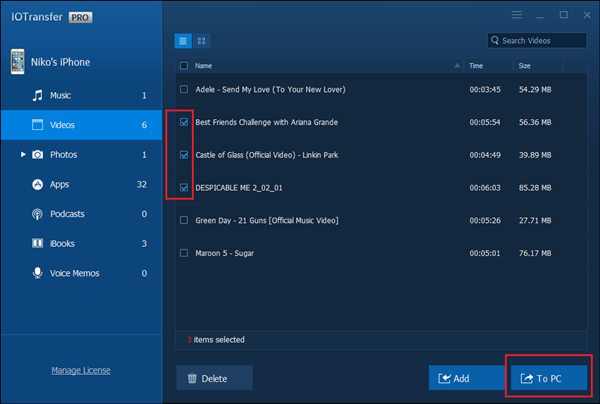Screen dimensions: 600x404
Task: Open the hamburger menu in title bar
Action: [516, 15]
